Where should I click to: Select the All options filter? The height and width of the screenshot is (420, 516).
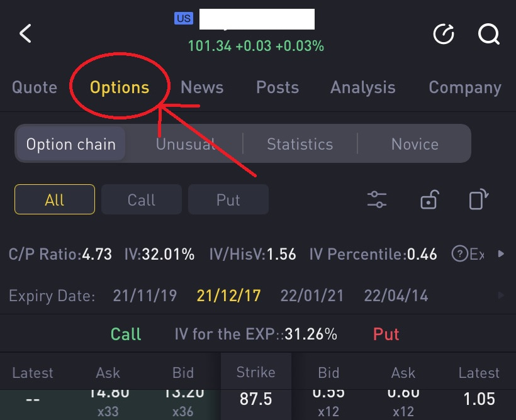pos(55,200)
